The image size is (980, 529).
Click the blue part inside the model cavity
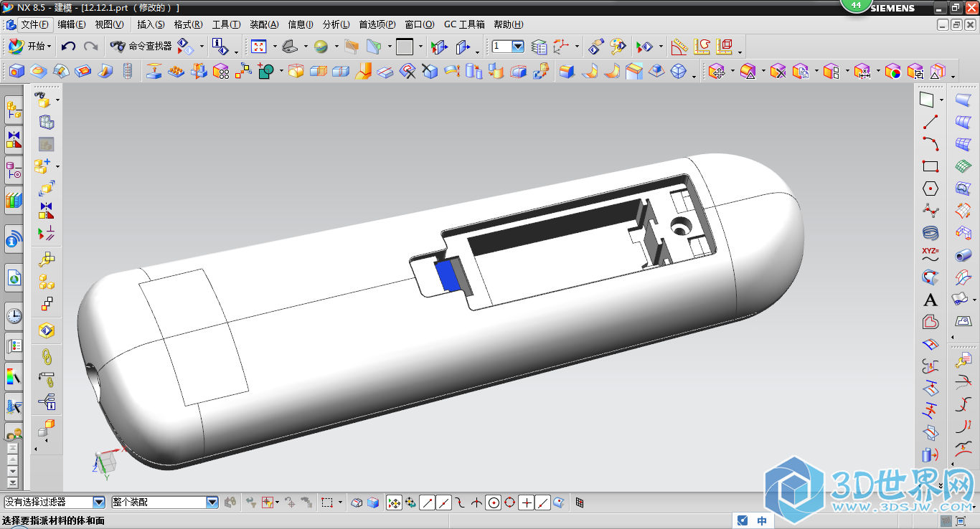point(448,275)
